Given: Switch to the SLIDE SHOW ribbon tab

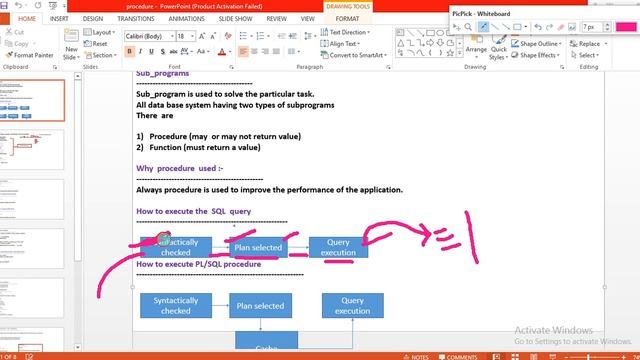Looking at the screenshot, I should pyautogui.click(x=236, y=19).
